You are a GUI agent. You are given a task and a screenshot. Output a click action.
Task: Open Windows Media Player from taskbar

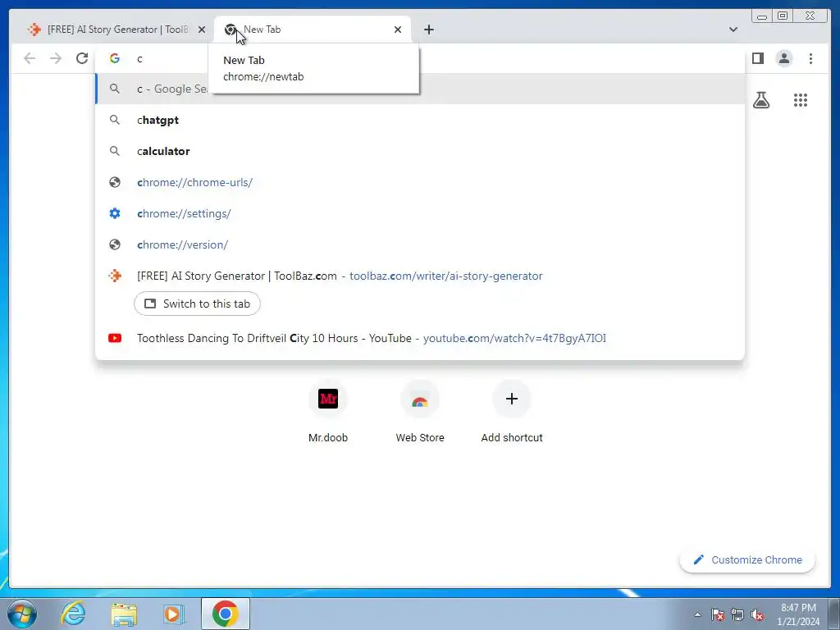click(174, 614)
